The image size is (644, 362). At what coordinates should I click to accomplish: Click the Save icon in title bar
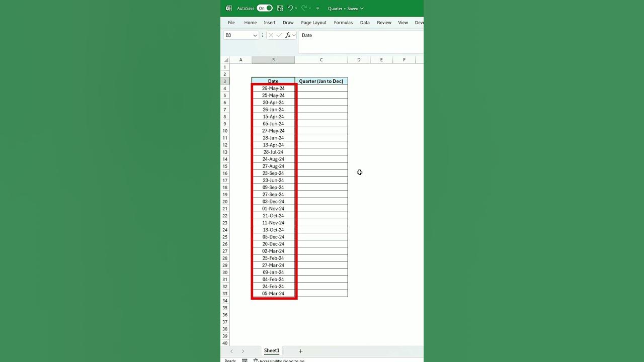click(x=280, y=8)
